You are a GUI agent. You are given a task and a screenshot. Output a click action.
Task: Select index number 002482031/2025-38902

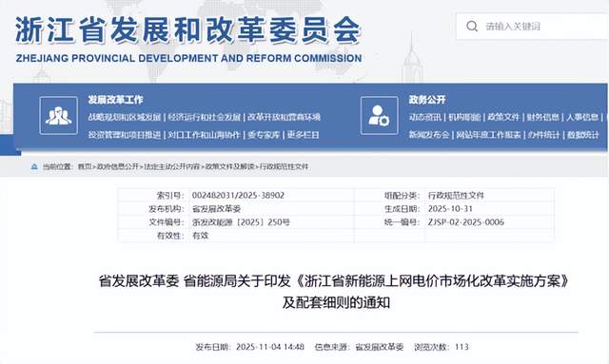(238, 195)
